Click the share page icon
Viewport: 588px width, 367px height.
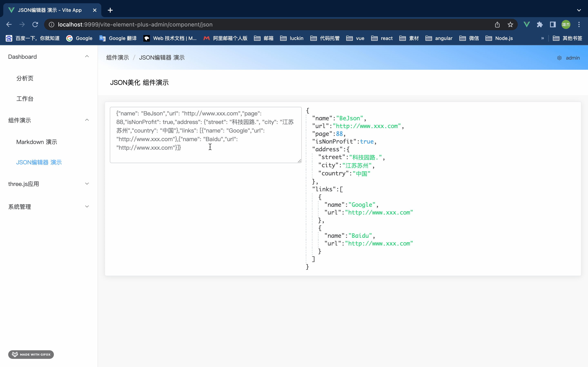tap(497, 24)
